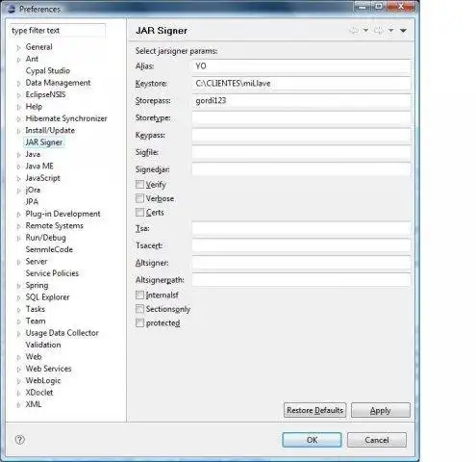Click the Apply button
This screenshot has height=462, width=476.
381,410
